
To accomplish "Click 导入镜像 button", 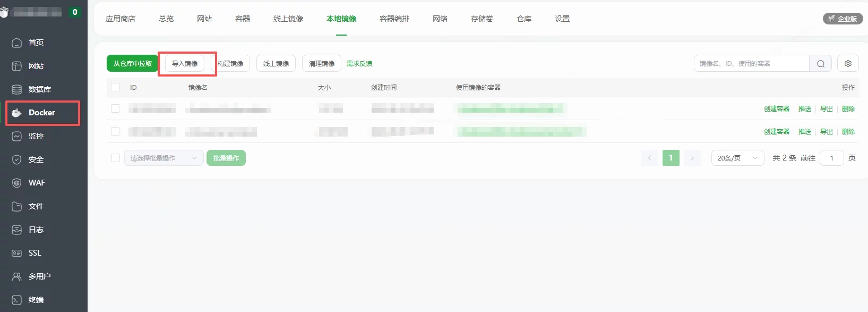I will coord(185,63).
